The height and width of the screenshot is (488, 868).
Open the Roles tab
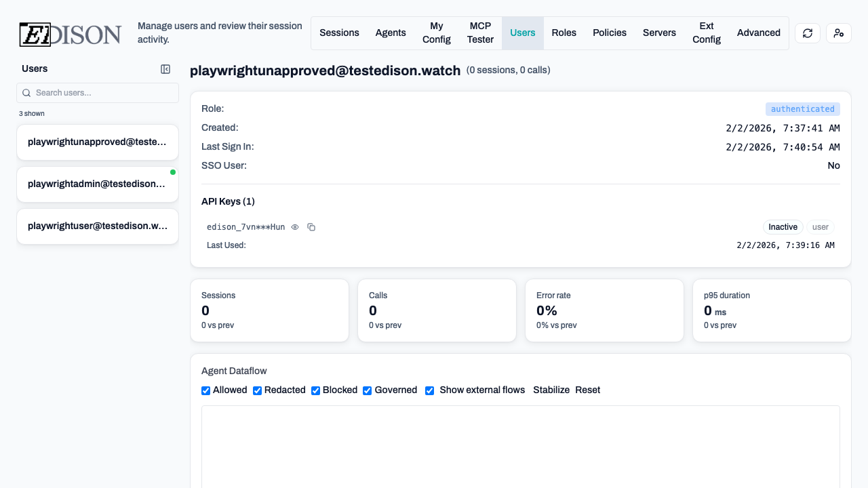pos(564,33)
